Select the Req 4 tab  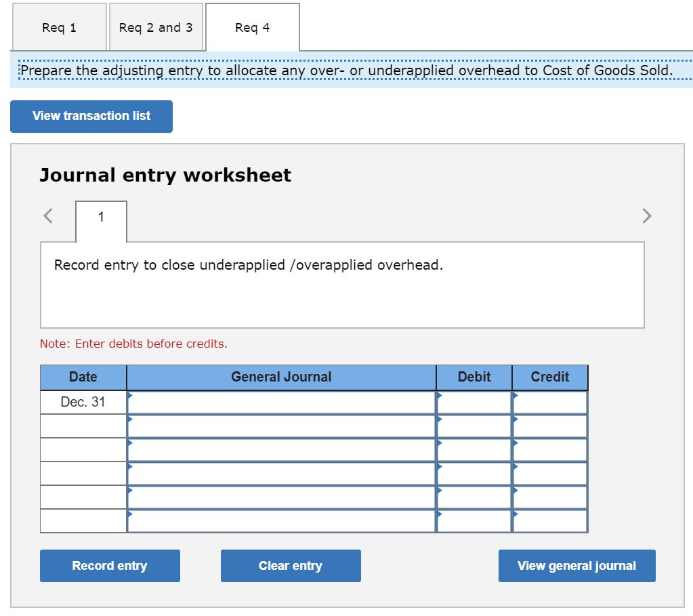pyautogui.click(x=253, y=27)
